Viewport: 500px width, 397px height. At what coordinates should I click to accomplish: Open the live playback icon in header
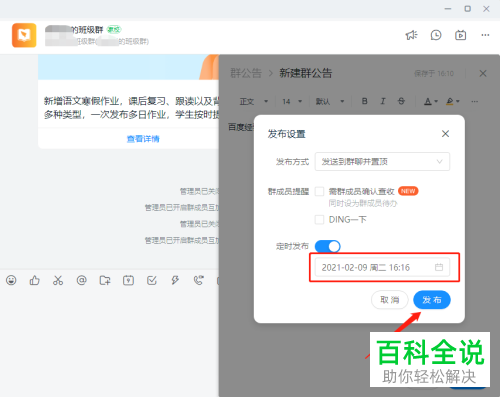coord(461,35)
